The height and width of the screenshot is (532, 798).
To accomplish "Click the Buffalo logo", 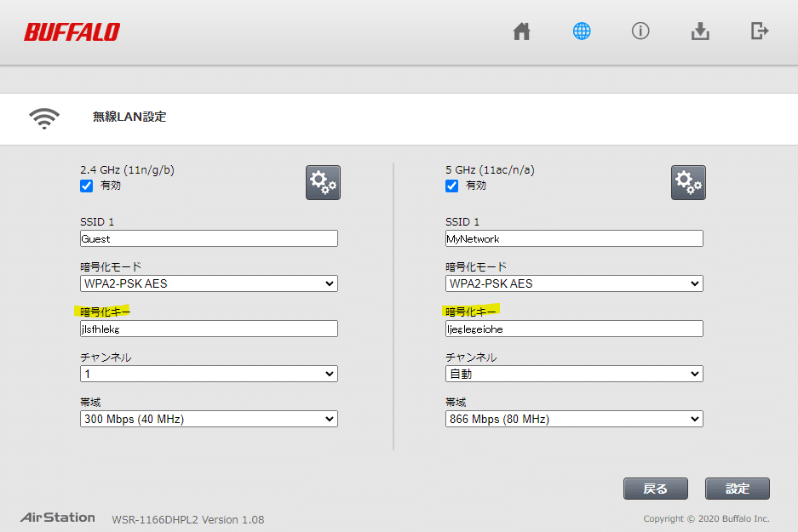I will (72, 32).
